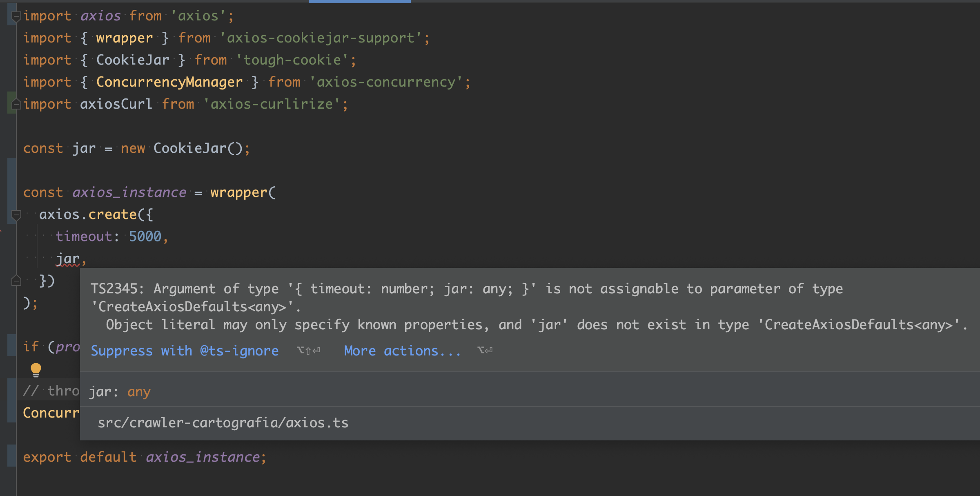
Task: Click ConcurrencyManager in the import statement
Action: pos(169,82)
